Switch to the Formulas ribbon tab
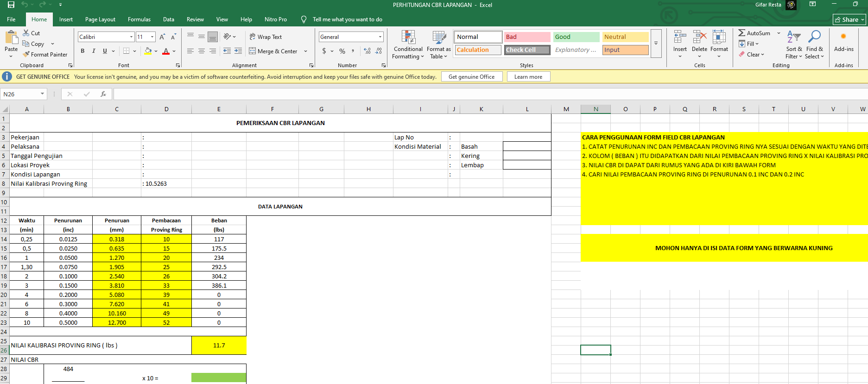 point(139,19)
